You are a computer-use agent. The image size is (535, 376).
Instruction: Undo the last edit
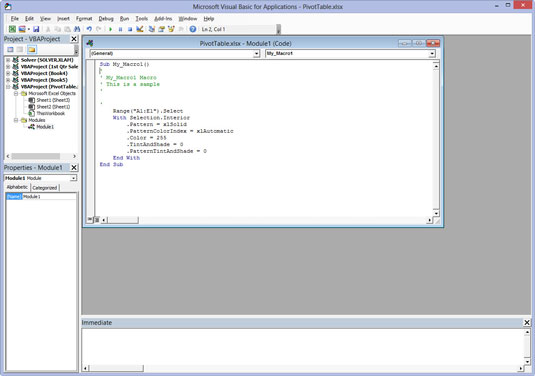coord(89,29)
